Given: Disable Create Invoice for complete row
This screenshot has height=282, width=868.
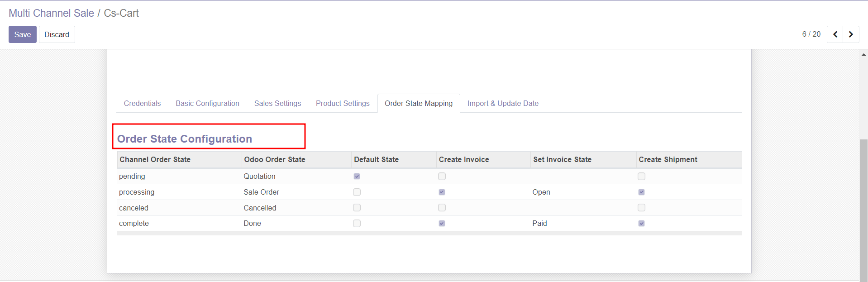Looking at the screenshot, I should point(442,224).
